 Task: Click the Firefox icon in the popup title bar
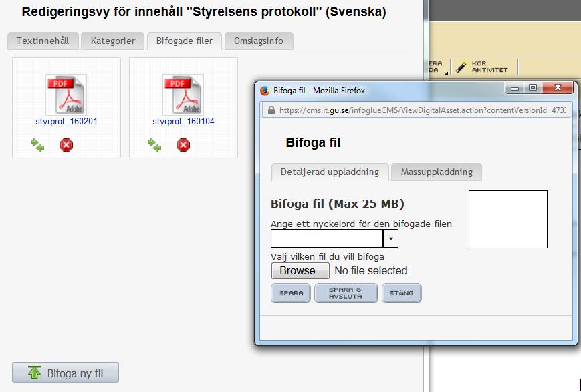pos(265,91)
